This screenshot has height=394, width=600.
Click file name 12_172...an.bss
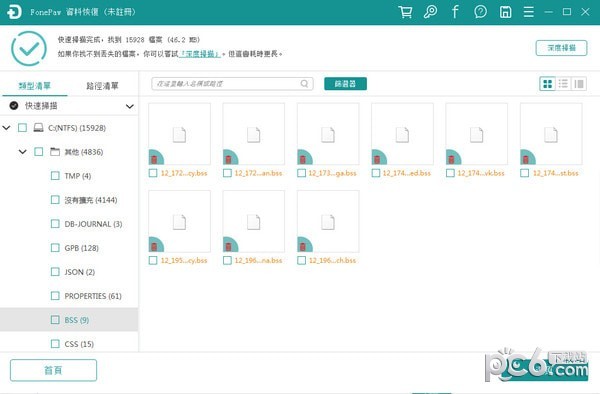pyautogui.click(x=258, y=173)
